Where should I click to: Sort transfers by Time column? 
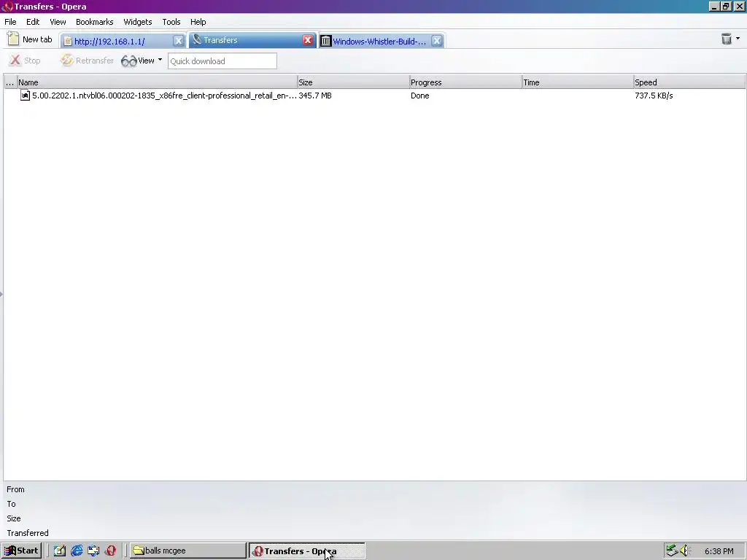click(x=578, y=82)
